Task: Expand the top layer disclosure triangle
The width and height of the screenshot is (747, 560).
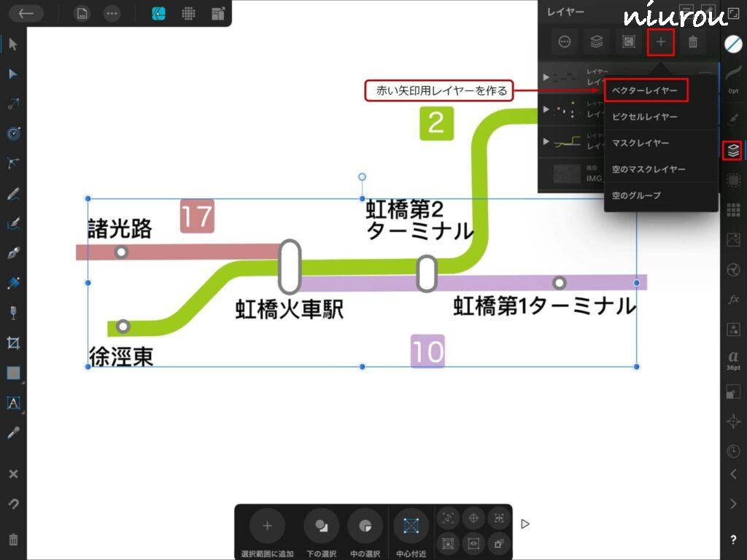Action: pos(546,77)
